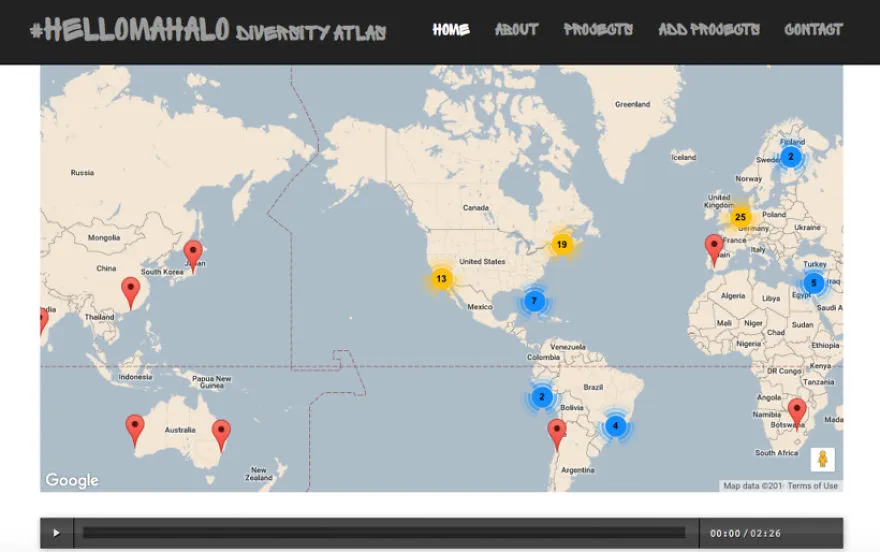This screenshot has width=880, height=552.
Task: Select the red pin in western Australia
Action: coord(135,430)
